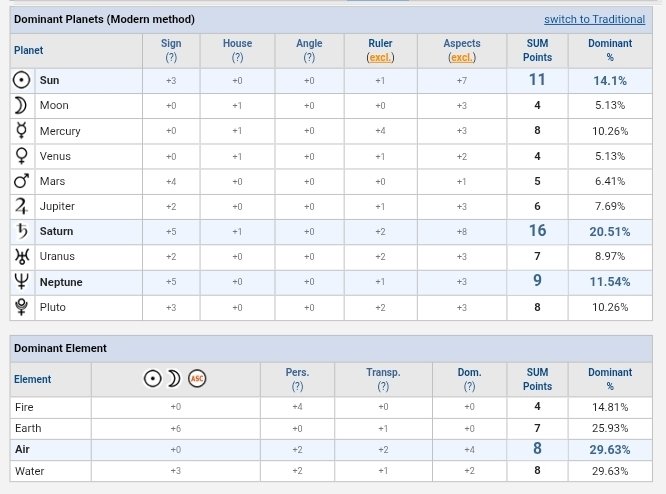Select the Saturn symbol icon
This screenshot has height=494, width=666.
click(x=22, y=231)
